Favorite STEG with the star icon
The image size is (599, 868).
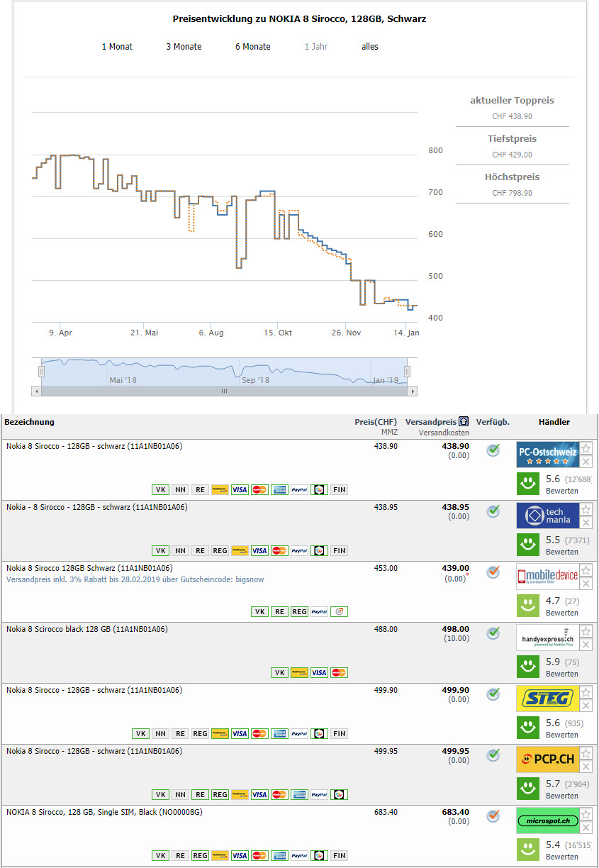pos(586,692)
